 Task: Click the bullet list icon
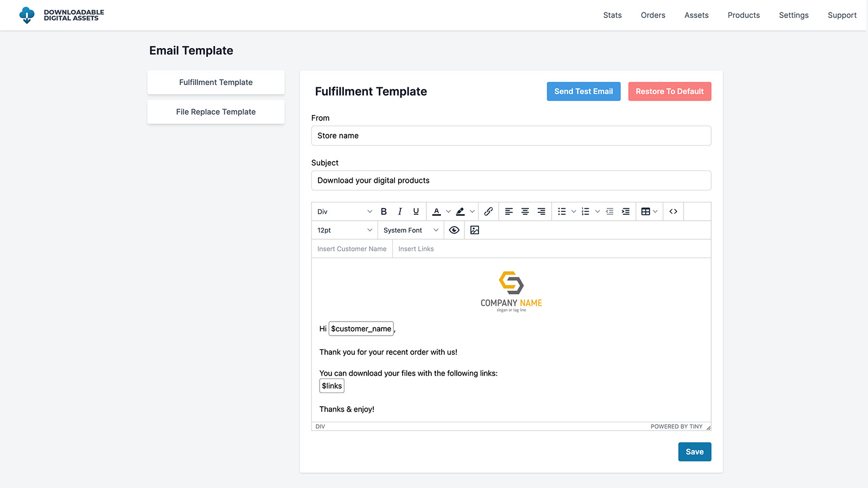tap(562, 211)
